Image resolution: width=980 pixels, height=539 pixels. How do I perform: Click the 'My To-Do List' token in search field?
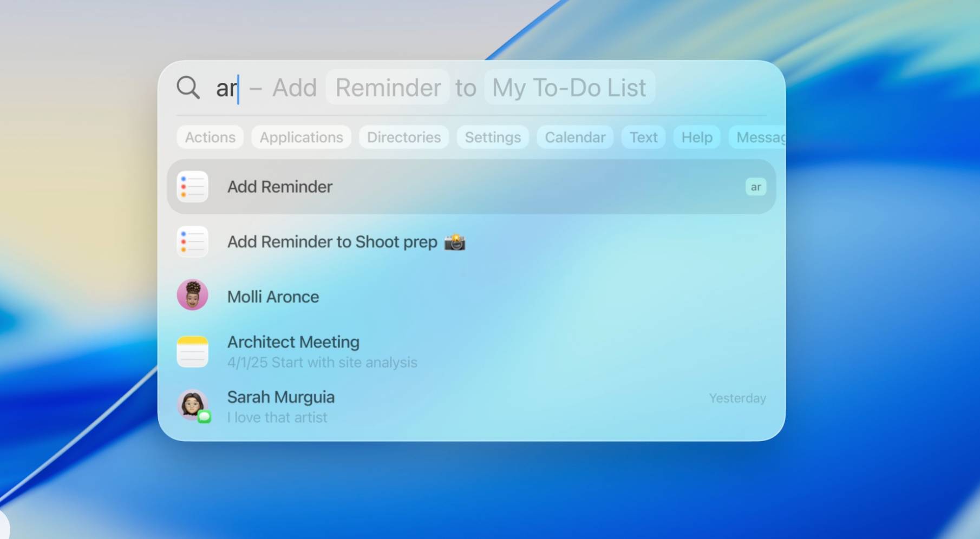point(569,88)
